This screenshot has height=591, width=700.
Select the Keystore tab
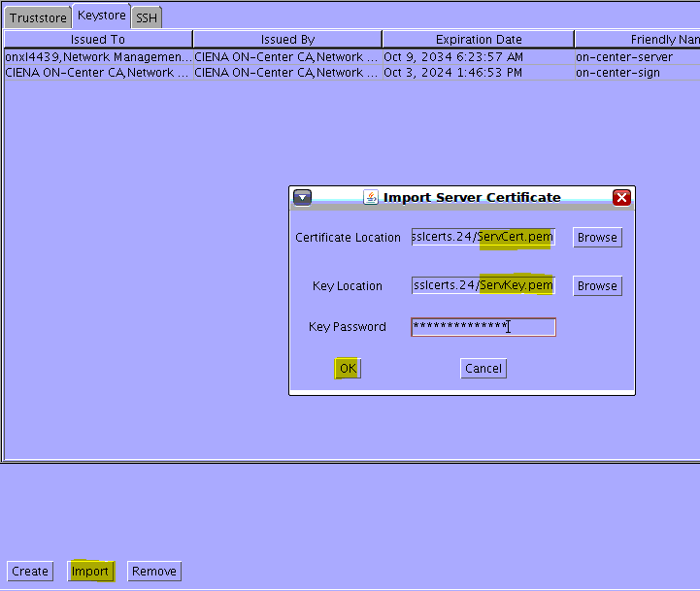point(101,16)
